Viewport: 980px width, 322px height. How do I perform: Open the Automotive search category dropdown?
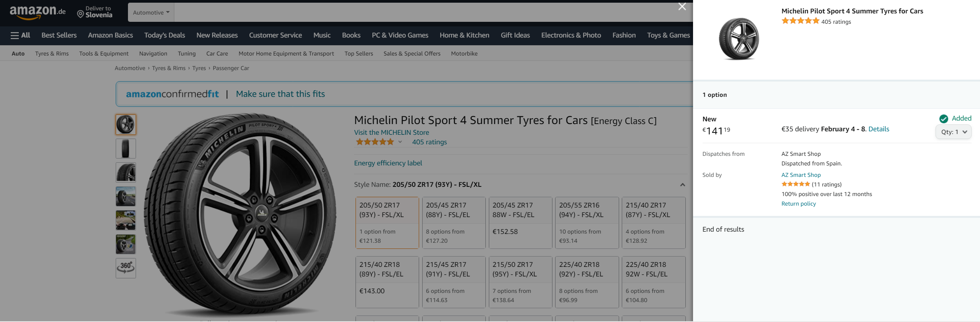coord(151,12)
